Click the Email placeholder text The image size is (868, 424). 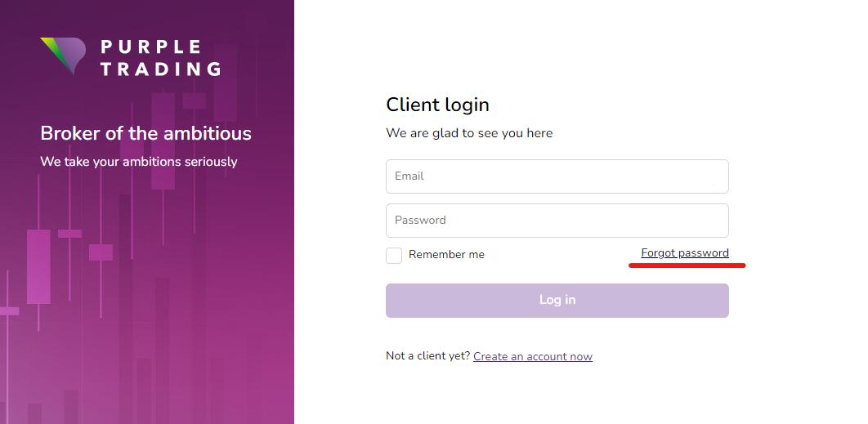coord(409,176)
